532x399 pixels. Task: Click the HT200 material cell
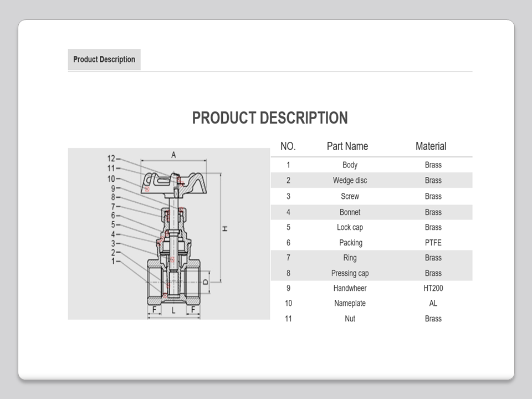click(x=433, y=288)
